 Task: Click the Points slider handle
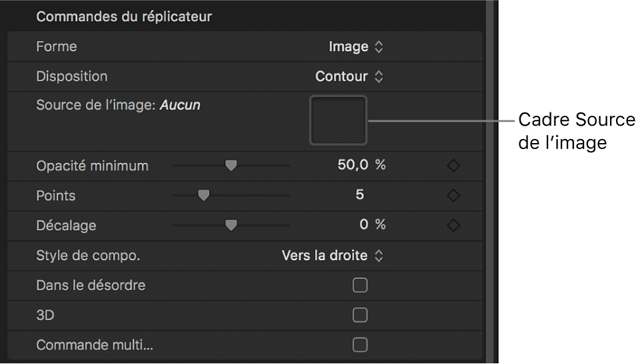pyautogui.click(x=203, y=196)
